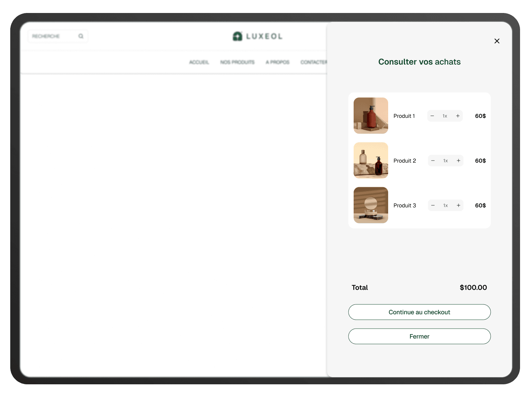Open the Nos Produits menu item

coord(237,62)
